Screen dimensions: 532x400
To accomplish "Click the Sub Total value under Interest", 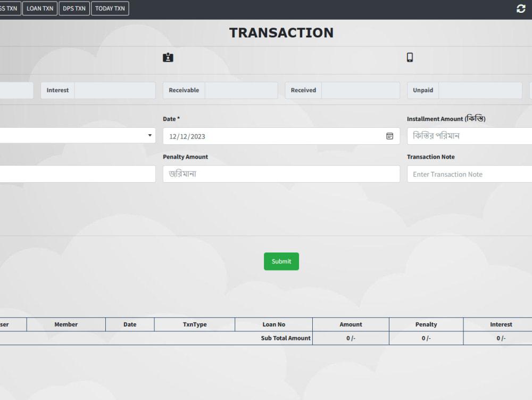I will pos(501,338).
